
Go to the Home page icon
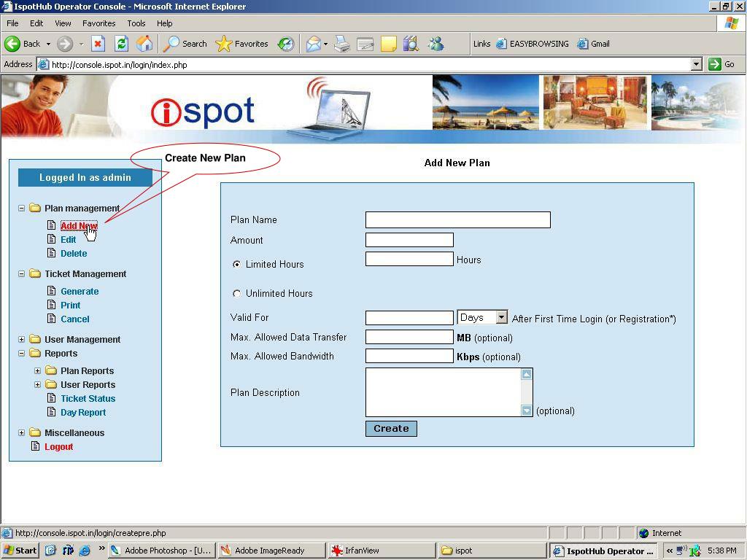[x=144, y=44]
